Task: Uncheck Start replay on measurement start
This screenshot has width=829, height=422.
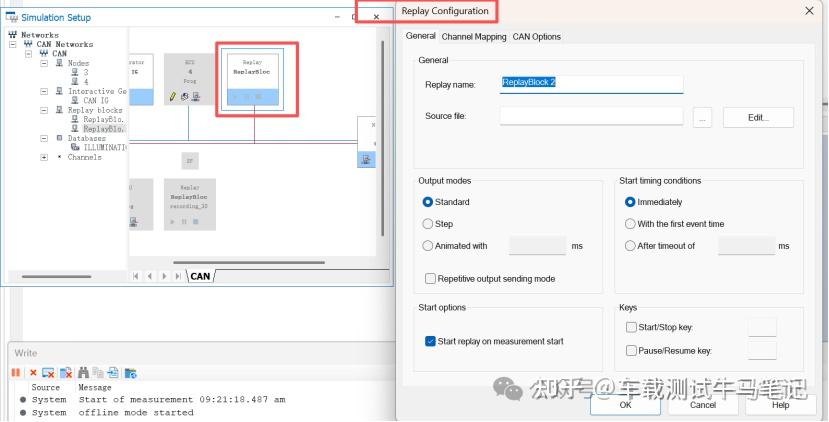Action: pos(430,341)
